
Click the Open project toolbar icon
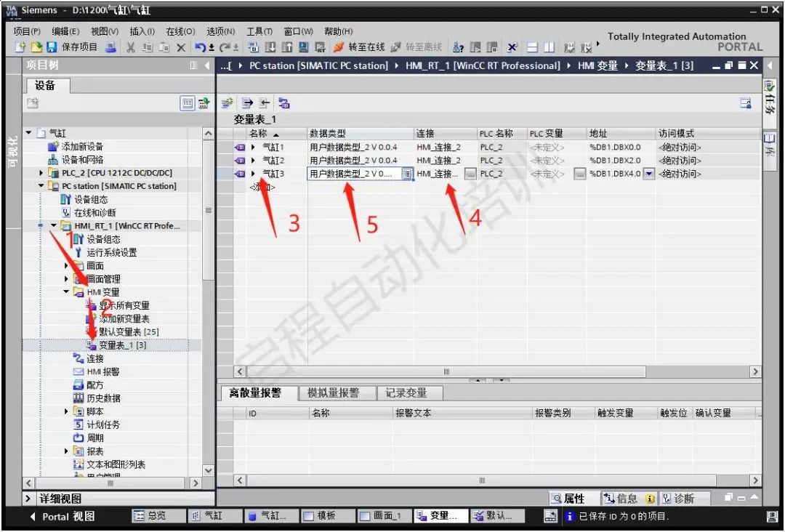(36, 47)
